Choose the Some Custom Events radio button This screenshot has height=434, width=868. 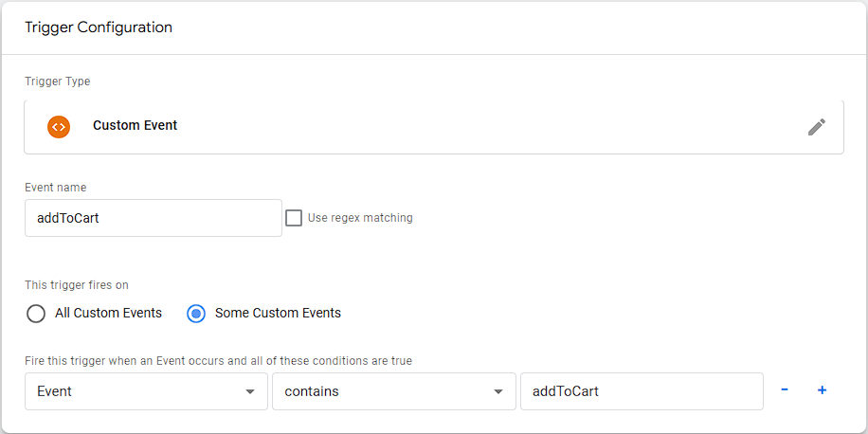[x=196, y=314]
